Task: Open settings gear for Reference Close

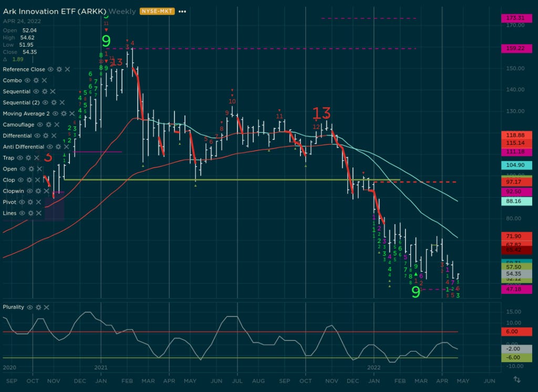Action: point(59,69)
